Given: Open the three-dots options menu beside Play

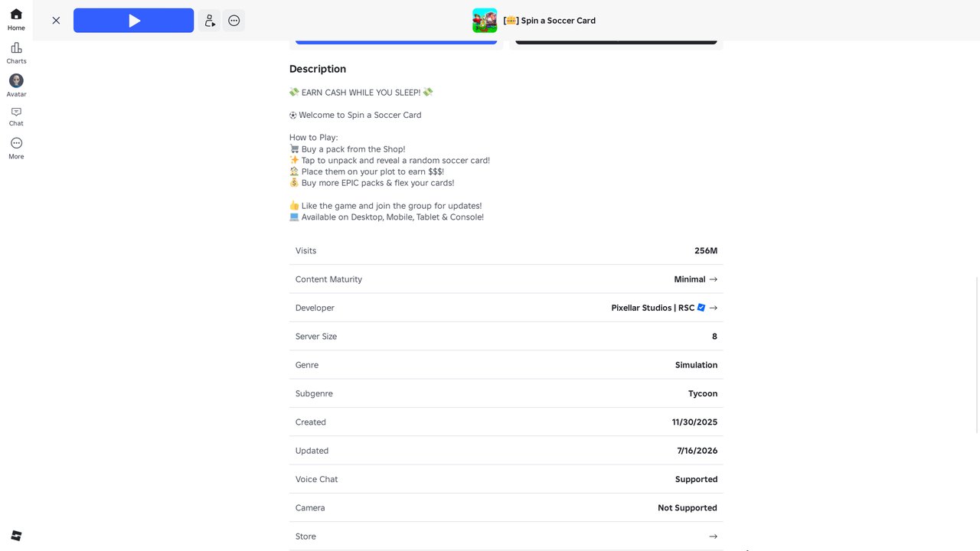Looking at the screenshot, I should (234, 21).
